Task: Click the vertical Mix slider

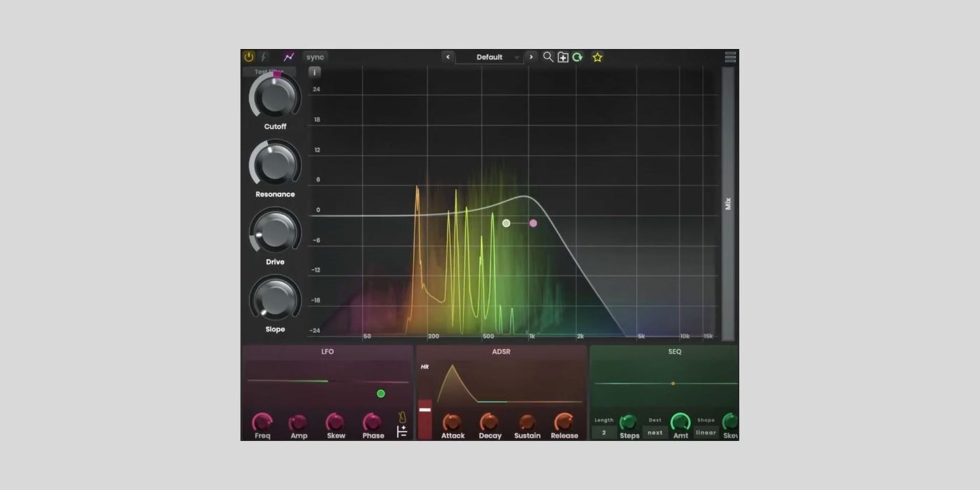Action: click(728, 204)
